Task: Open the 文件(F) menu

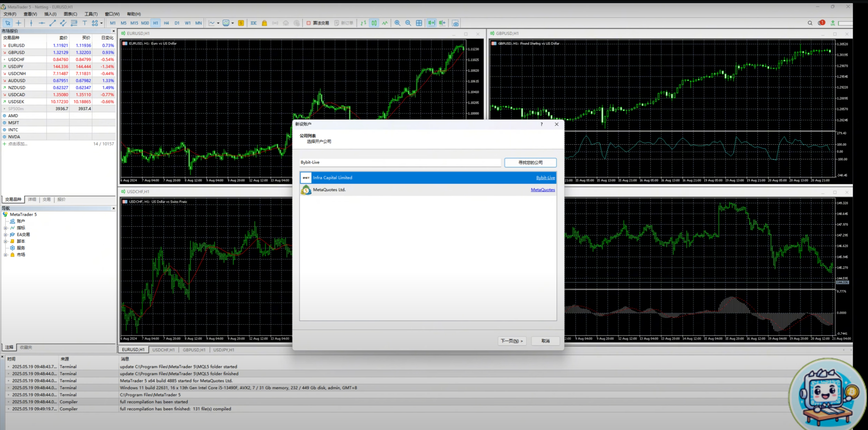Action: click(10, 14)
